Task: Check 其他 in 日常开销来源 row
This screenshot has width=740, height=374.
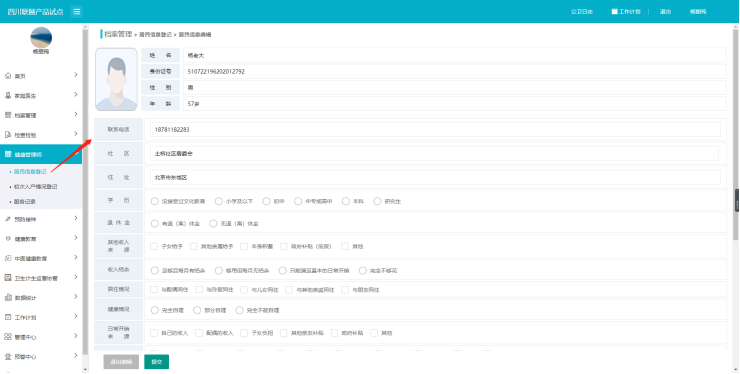Action: (374, 333)
